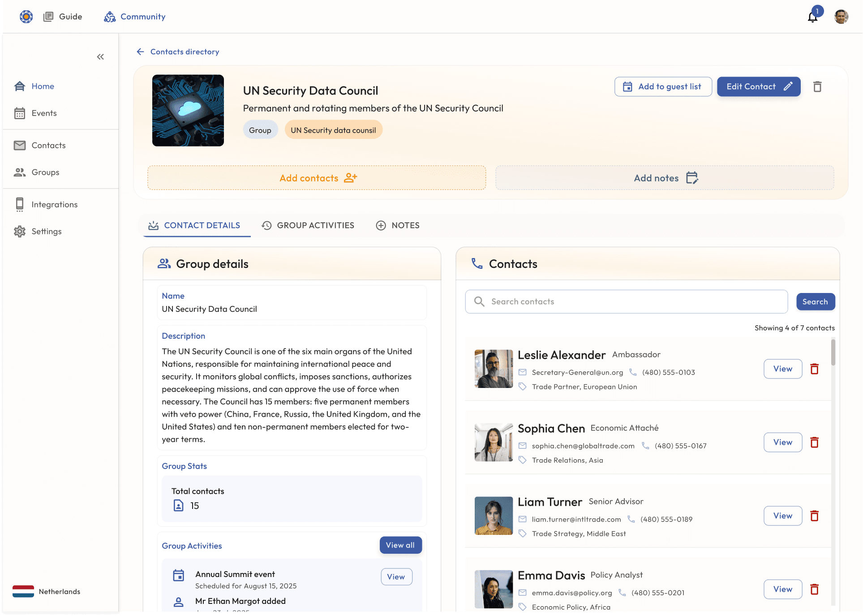863x616 pixels.
Task: Click the contacts list scrollbar
Action: pos(833,353)
